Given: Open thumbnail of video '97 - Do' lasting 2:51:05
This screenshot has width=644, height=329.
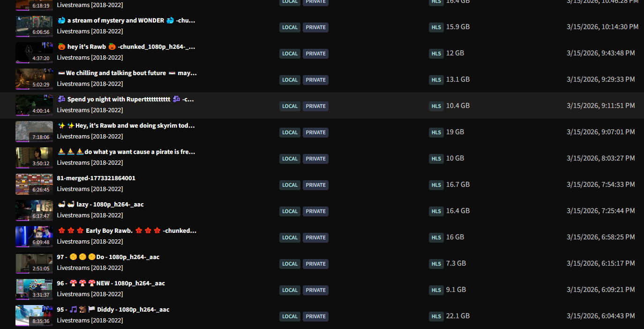Looking at the screenshot, I should coord(34,263).
